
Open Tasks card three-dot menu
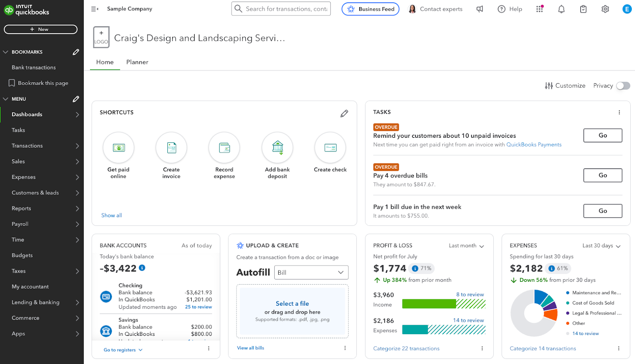(x=619, y=112)
